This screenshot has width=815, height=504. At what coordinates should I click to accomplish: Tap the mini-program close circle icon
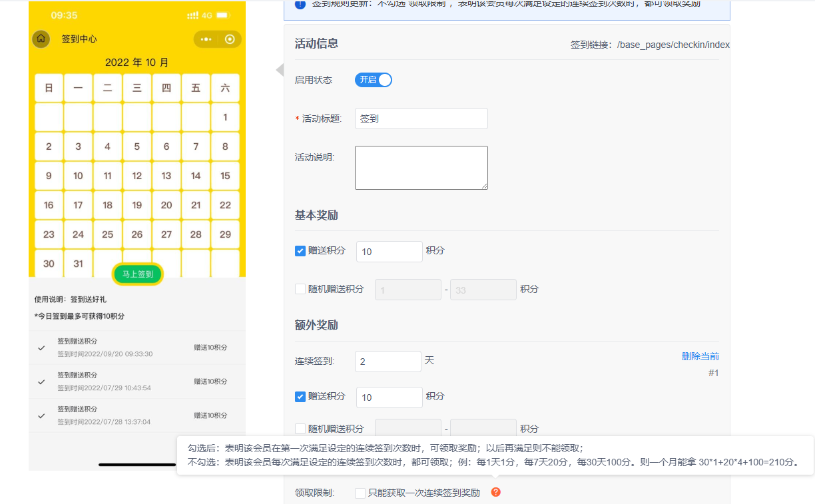[x=230, y=39]
